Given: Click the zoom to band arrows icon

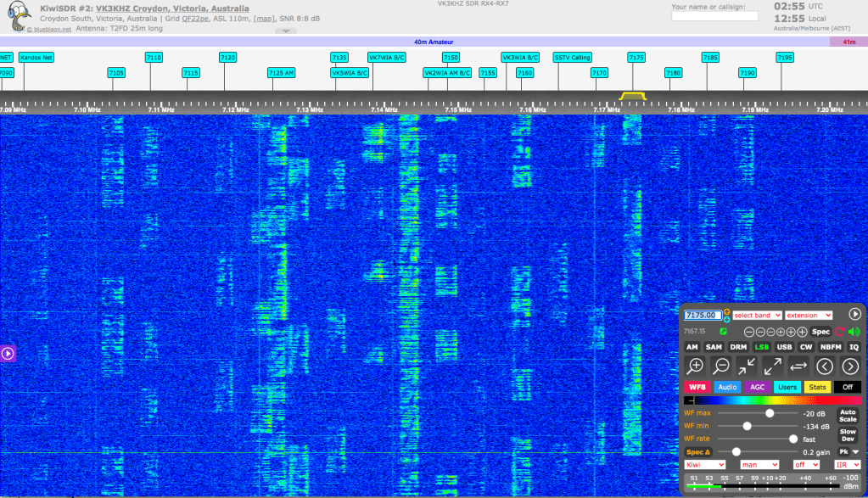Looking at the screenshot, I should click(x=747, y=367).
